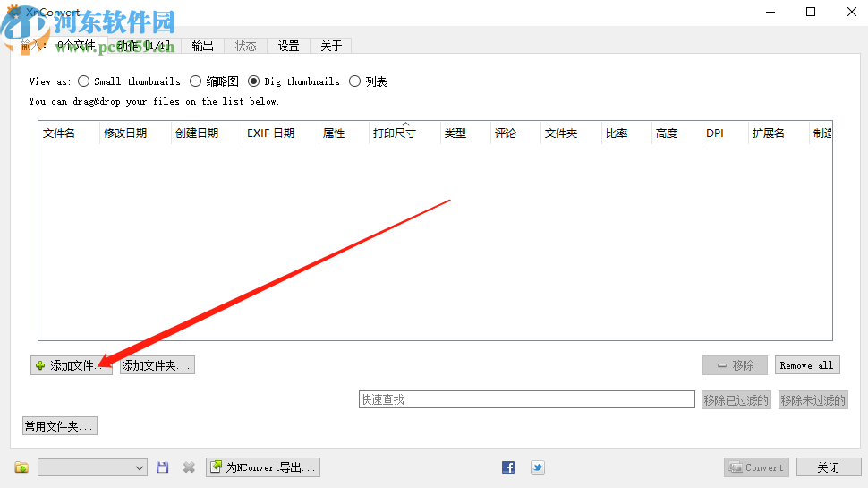Click the Convert button
The width and height of the screenshot is (868, 488).
757,467
